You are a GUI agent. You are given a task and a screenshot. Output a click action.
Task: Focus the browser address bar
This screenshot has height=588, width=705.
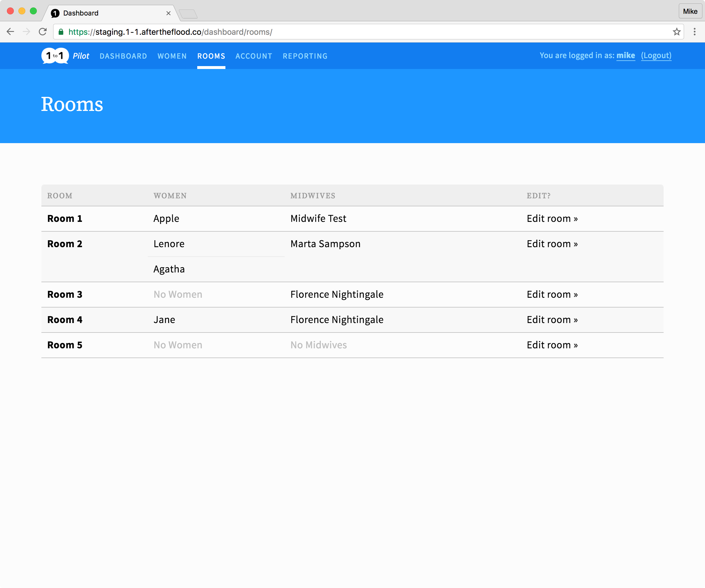pos(369,32)
